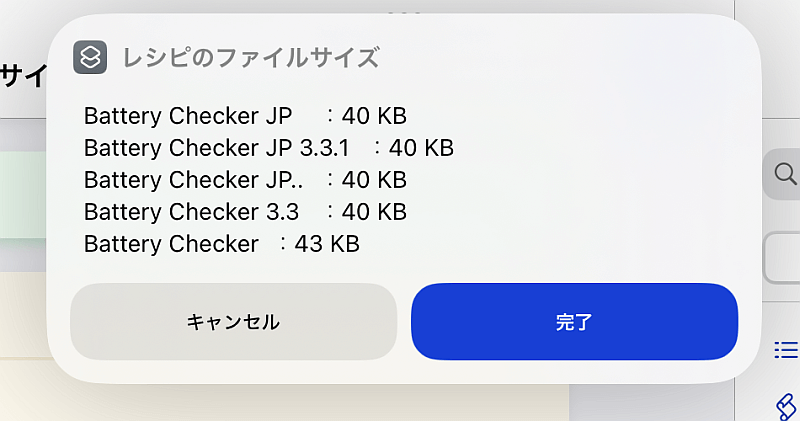Viewport: 800px width, 421px height.
Task: Click the 'Battery Checker JP.. : 40 KB' line
Action: click(245, 180)
